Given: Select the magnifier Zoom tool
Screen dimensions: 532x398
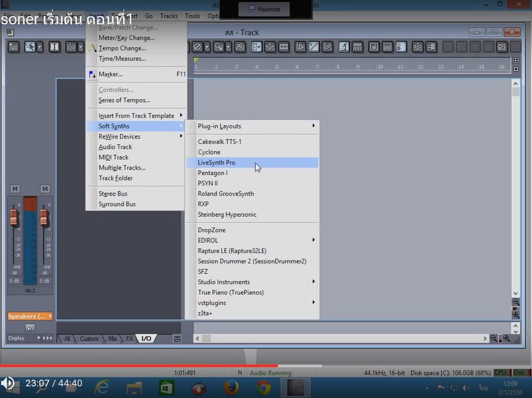Looking at the screenshot, I should point(219,47).
